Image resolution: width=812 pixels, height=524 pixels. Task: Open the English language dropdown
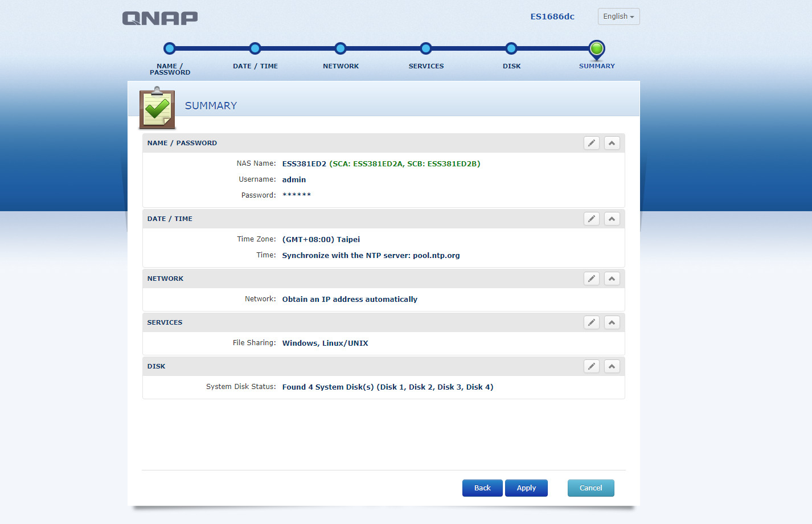(618, 17)
